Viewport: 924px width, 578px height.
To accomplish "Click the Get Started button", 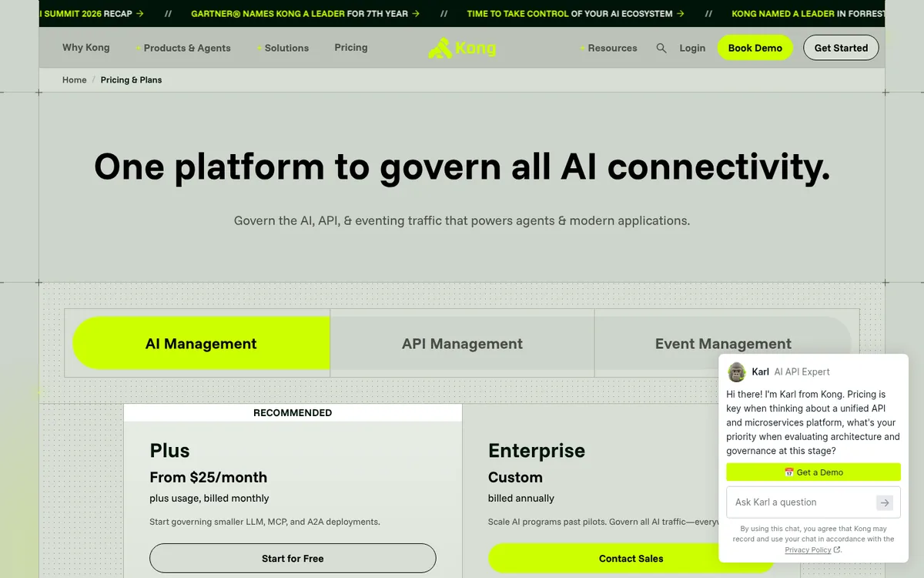I will tap(841, 48).
